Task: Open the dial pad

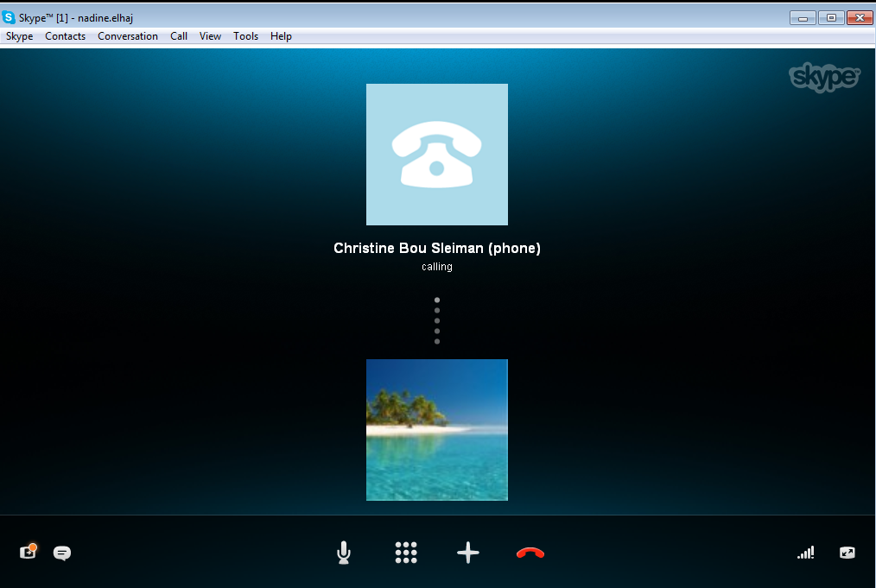Action: [405, 553]
